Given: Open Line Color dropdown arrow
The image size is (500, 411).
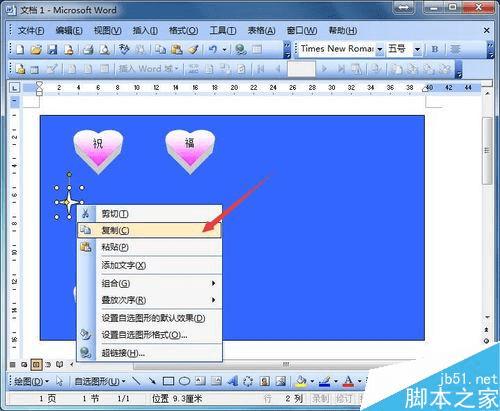Looking at the screenshot, I should click(335, 381).
